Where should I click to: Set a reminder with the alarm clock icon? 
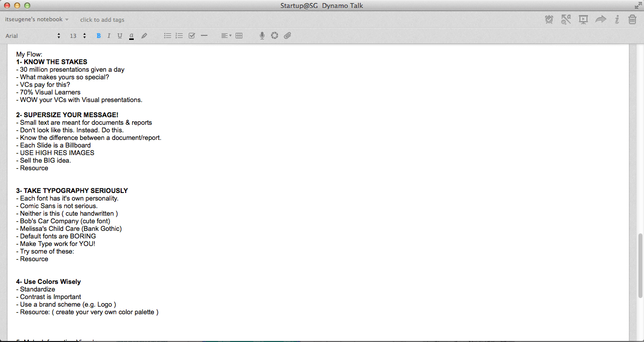tap(549, 20)
